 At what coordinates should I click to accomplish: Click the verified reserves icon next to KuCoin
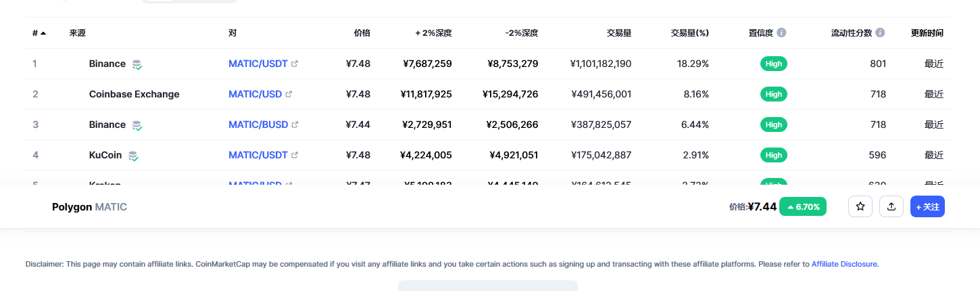(133, 156)
